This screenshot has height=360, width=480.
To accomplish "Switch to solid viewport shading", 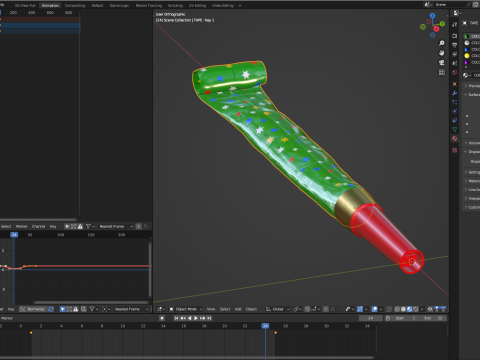I will [403, 309].
